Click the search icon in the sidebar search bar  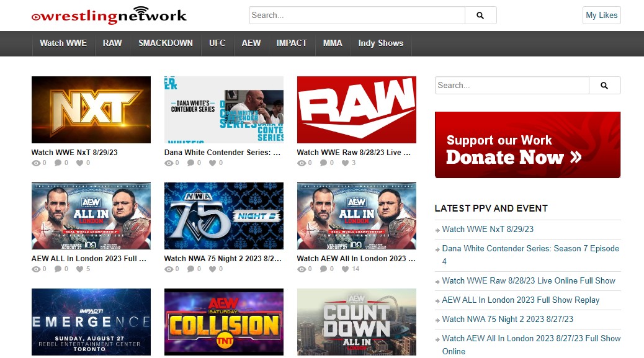tap(604, 85)
